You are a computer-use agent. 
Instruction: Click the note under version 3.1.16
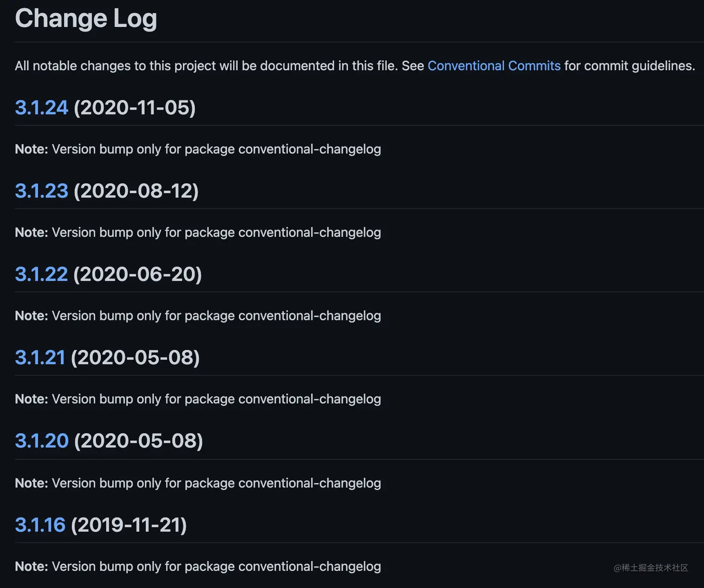[x=198, y=566]
